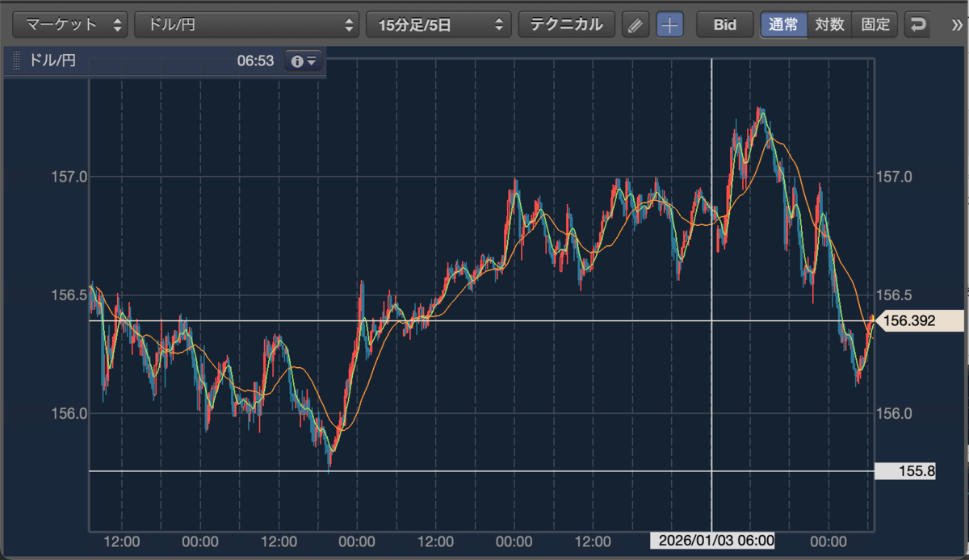
Task: Click the grip handle of ドル/円 panel
Action: coord(15,61)
